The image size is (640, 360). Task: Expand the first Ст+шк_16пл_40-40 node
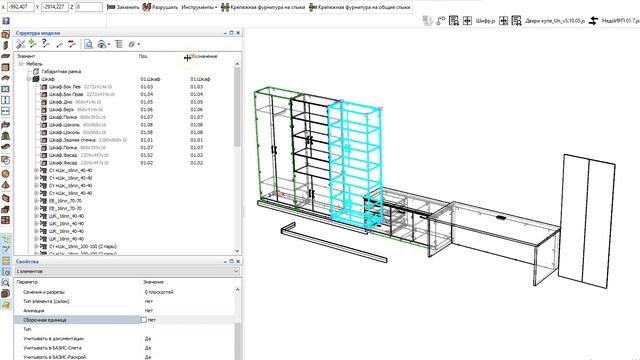click(x=36, y=171)
